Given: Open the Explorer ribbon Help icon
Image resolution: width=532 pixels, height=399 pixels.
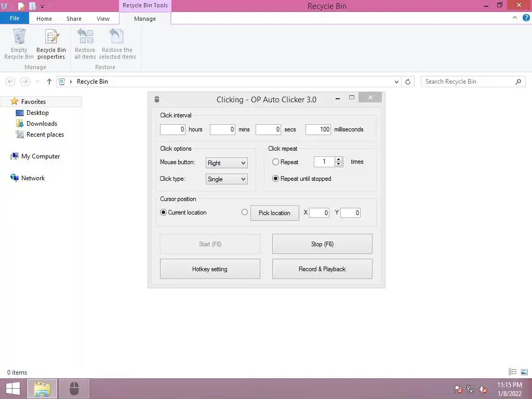Looking at the screenshot, I should pyautogui.click(x=526, y=18).
